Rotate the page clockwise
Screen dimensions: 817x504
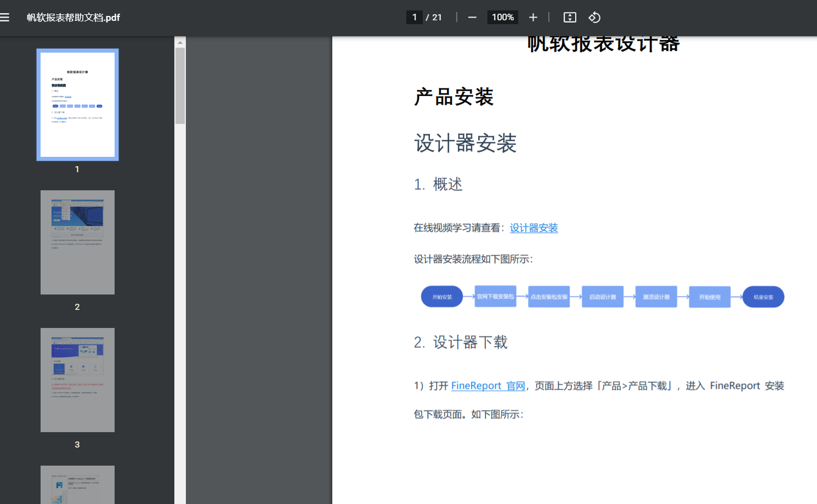coord(594,17)
